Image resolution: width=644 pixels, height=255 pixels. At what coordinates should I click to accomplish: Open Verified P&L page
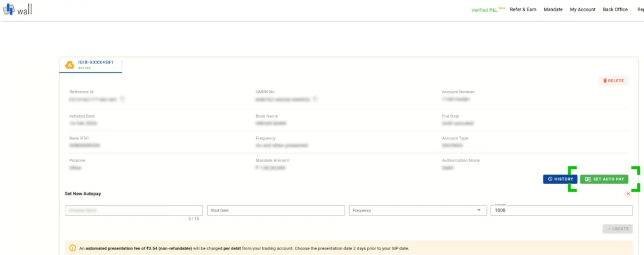[488, 10]
